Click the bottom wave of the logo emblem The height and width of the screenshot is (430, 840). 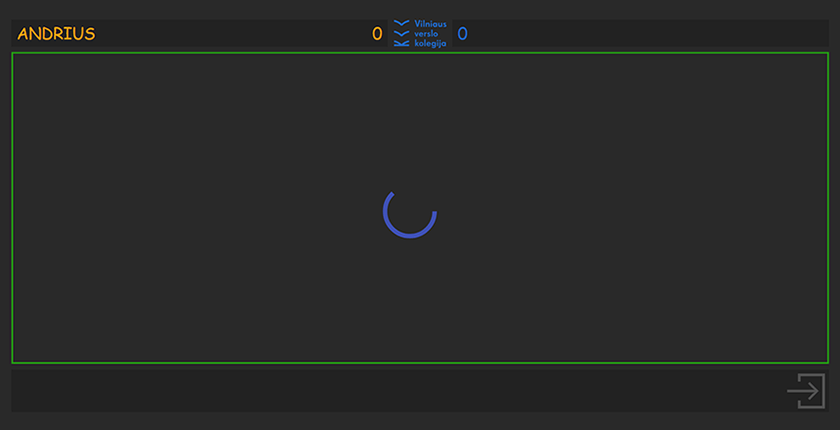[x=401, y=43]
